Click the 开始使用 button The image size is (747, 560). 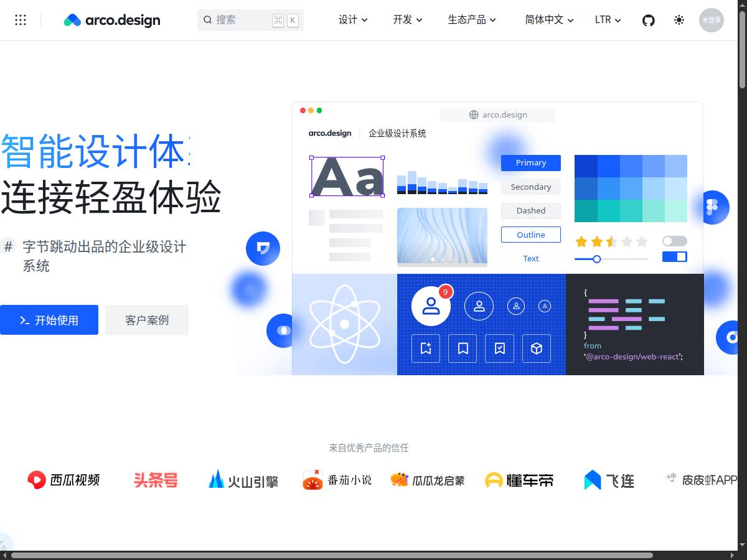[49, 320]
